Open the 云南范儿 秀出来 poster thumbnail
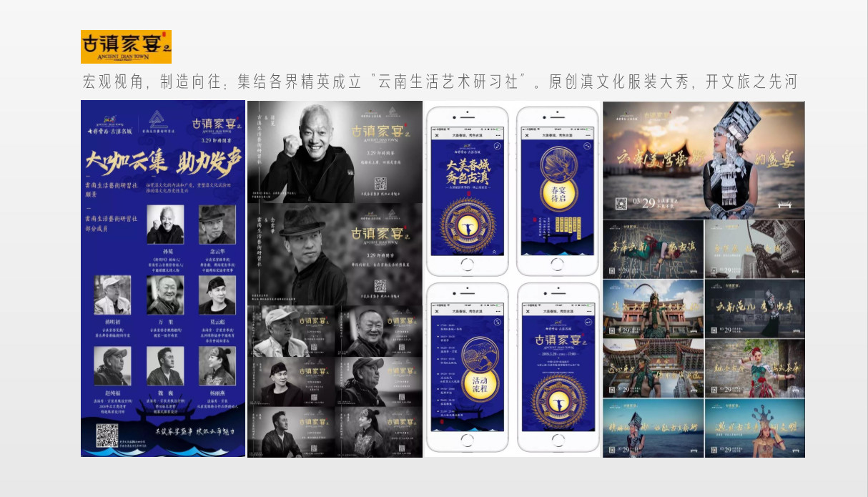The height and width of the screenshot is (497, 868). click(754, 308)
